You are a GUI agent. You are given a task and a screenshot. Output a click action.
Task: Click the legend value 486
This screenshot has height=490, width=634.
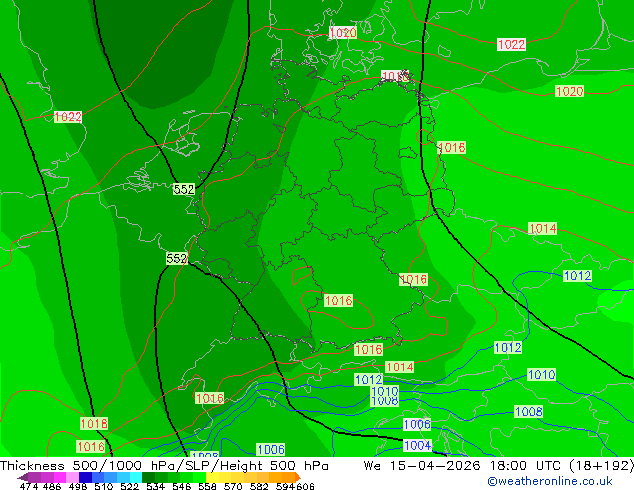tap(52, 486)
